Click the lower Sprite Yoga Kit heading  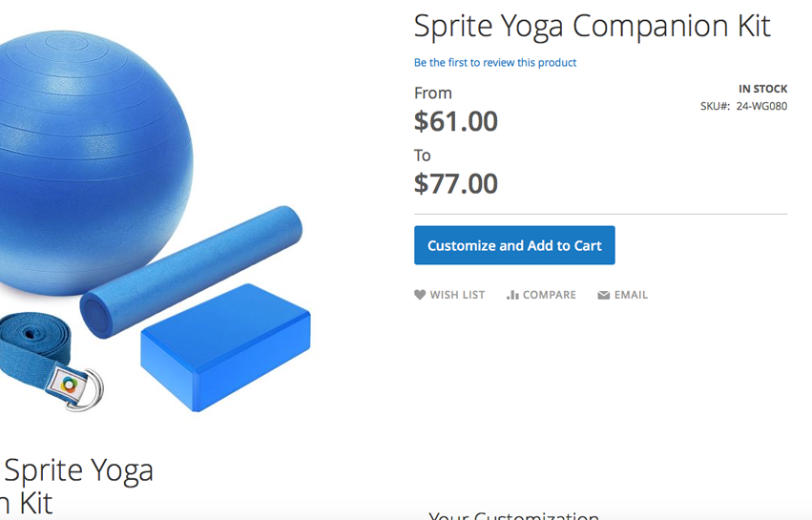(x=76, y=485)
